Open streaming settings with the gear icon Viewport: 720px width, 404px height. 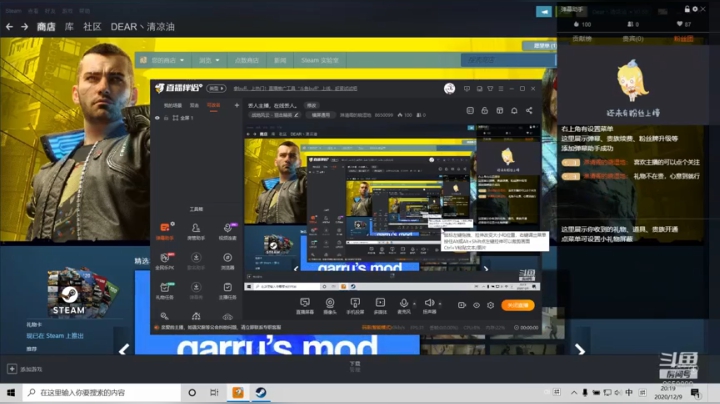click(x=490, y=305)
